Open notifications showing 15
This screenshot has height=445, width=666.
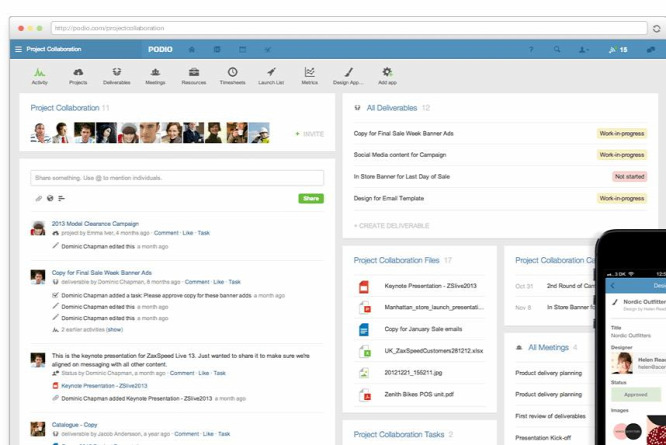[x=618, y=50]
